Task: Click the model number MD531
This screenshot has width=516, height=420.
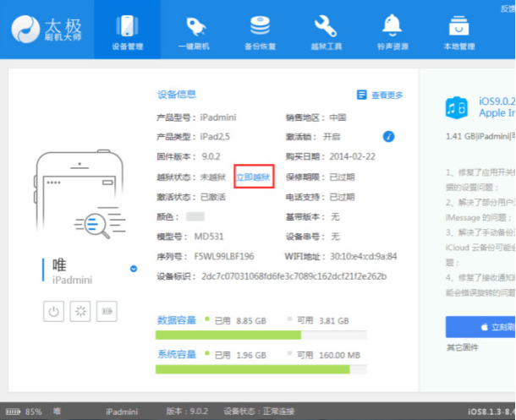Action: click(209, 237)
